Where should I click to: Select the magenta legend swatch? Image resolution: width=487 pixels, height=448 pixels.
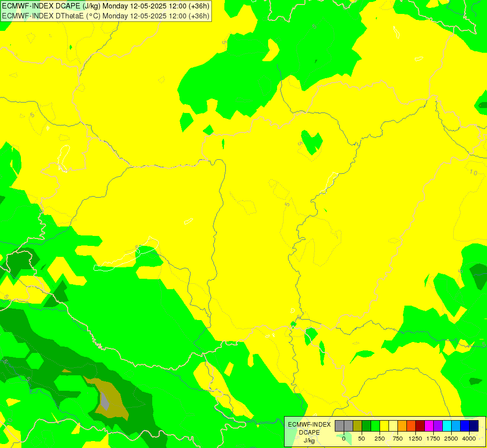[x=429, y=426]
